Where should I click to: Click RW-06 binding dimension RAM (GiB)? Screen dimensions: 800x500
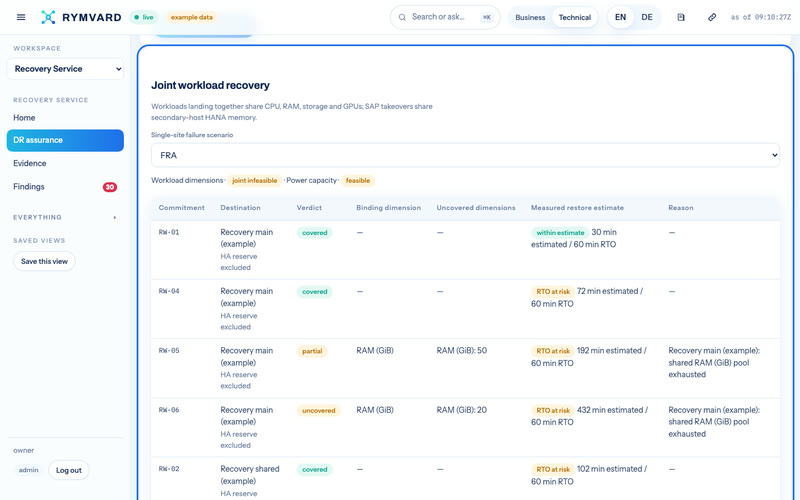click(x=375, y=410)
